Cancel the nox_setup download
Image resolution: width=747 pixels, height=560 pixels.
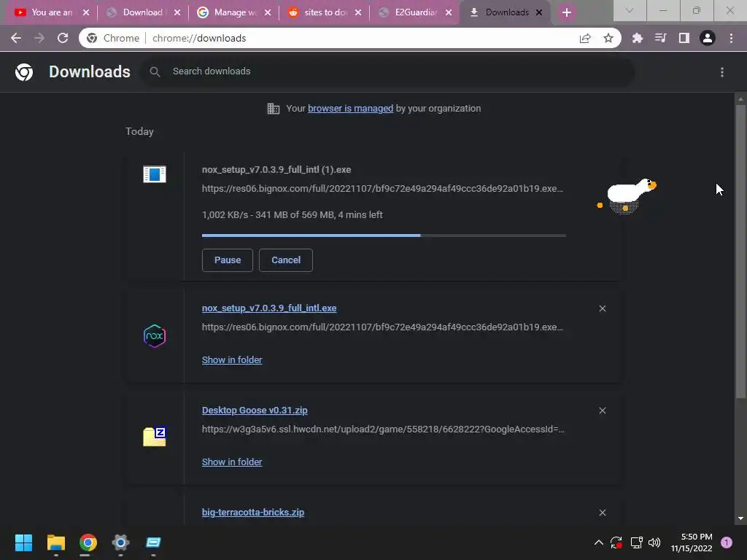286,260
